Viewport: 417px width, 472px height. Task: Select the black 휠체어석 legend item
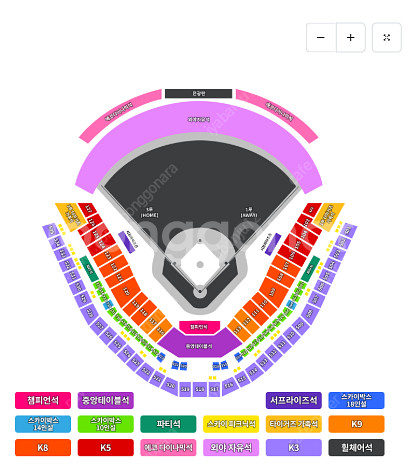click(356, 447)
